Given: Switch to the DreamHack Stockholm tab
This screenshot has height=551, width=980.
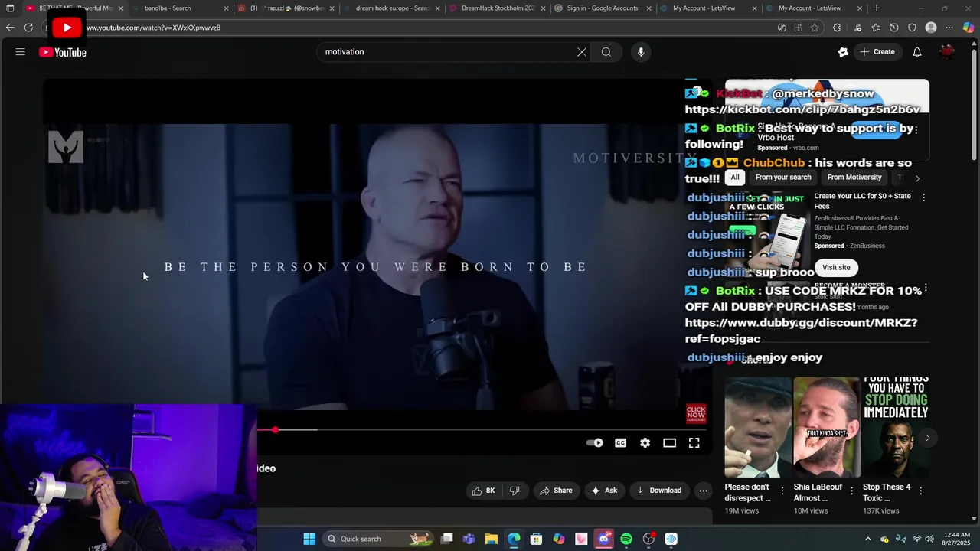Looking at the screenshot, I should coord(498,8).
